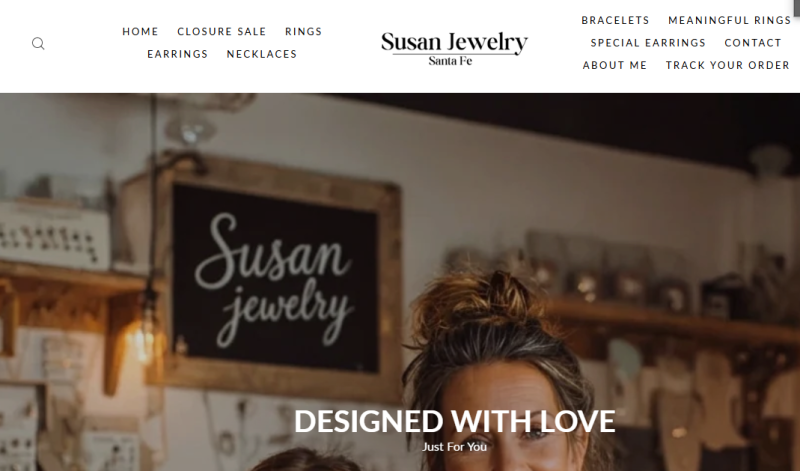
Task: Click the Designed With Love hero heading
Action: 455,421
